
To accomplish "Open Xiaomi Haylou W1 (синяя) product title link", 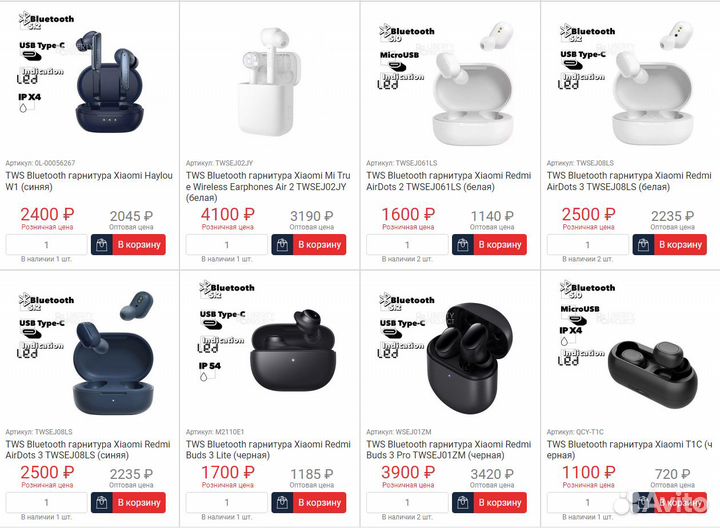I will [89, 181].
